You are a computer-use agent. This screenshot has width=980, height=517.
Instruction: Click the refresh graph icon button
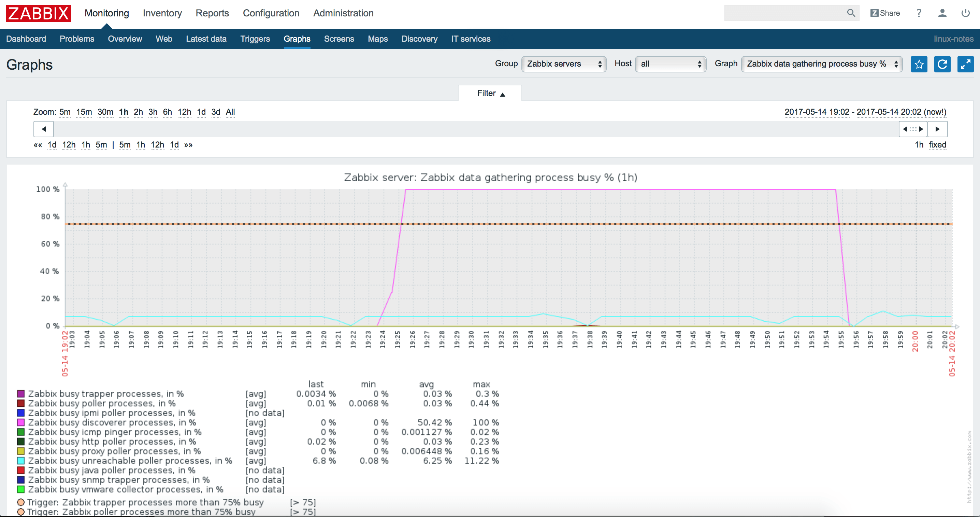click(x=942, y=64)
